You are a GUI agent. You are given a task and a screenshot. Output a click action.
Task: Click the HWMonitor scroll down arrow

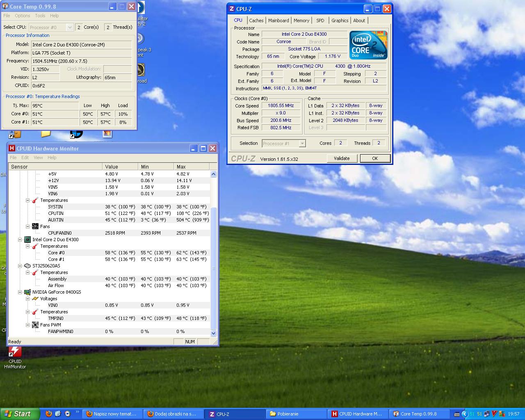[x=213, y=333]
